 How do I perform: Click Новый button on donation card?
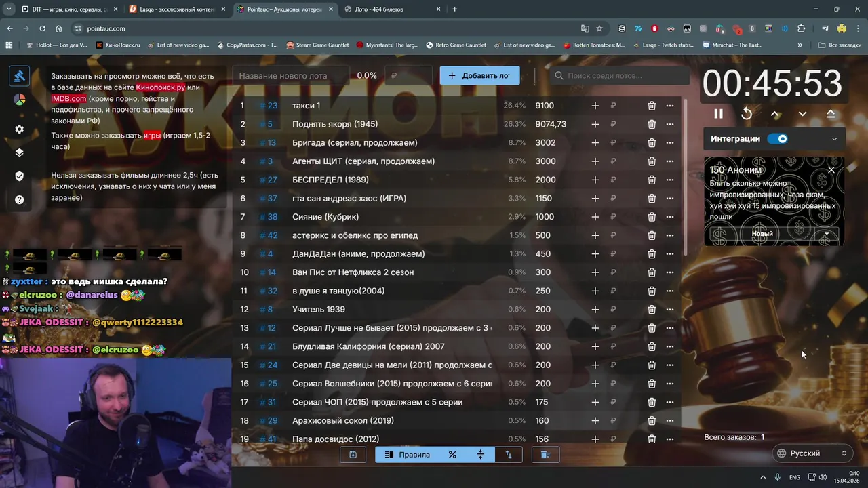[762, 234]
